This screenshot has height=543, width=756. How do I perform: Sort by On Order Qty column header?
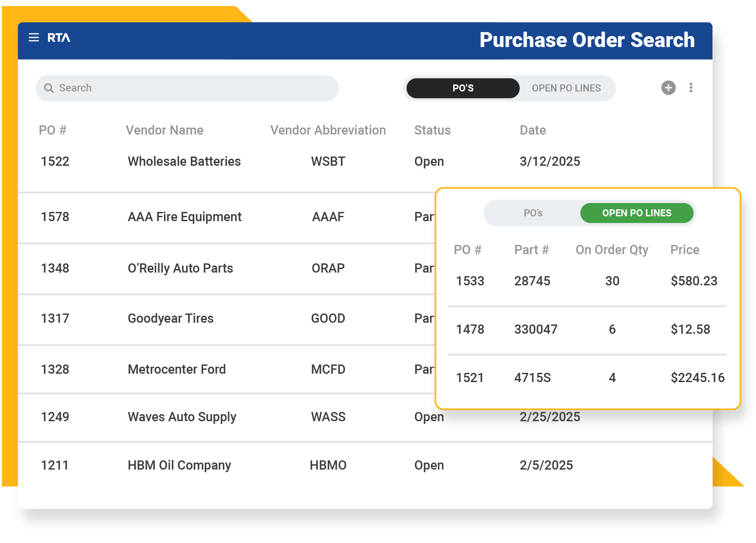pyautogui.click(x=612, y=250)
